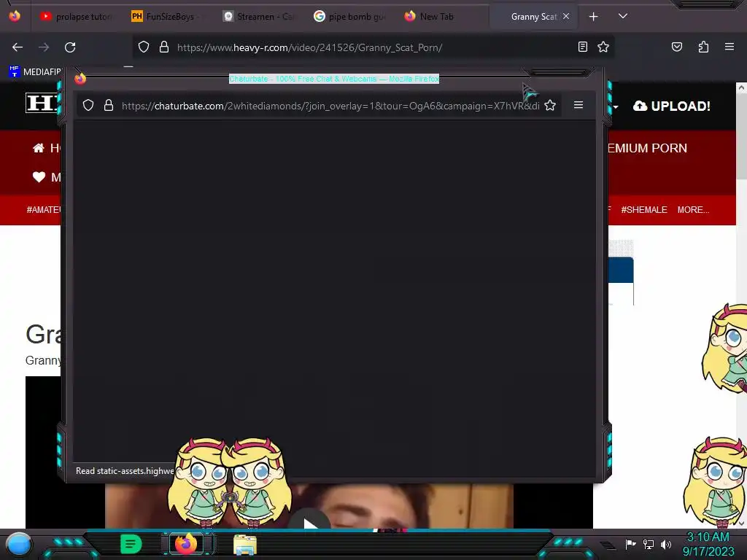Click the UPLOAD! button
Image resolution: width=747 pixels, height=560 pixels.
pyautogui.click(x=672, y=106)
